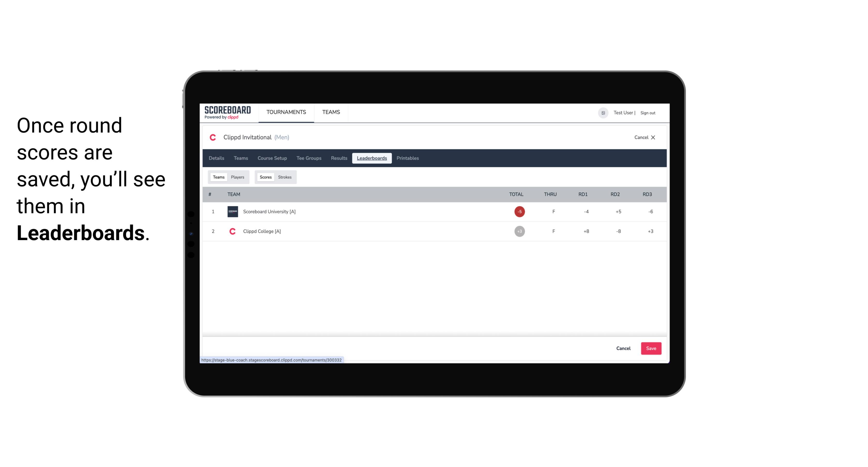This screenshot has width=868, height=467.
Task: Click the Cancel button
Action: (x=623, y=348)
